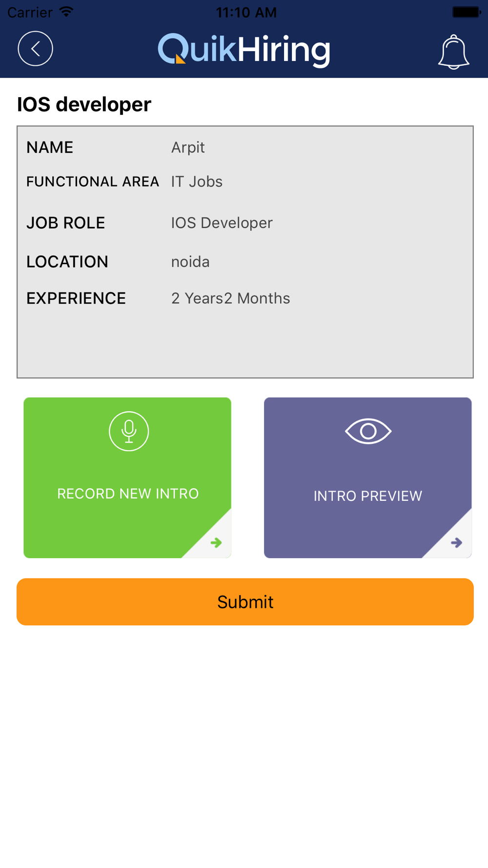
Task: Click green arrow on Record card
Action: [x=216, y=542]
